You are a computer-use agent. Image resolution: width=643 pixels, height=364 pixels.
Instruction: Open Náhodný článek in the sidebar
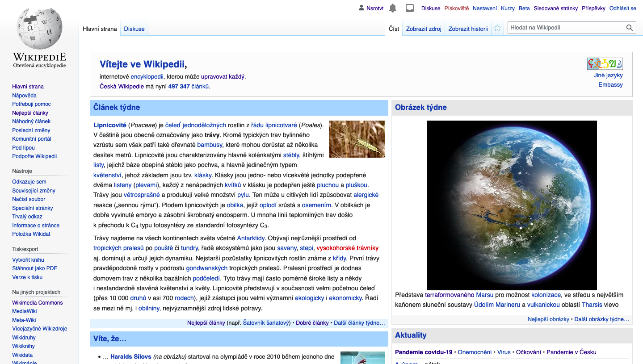point(31,121)
